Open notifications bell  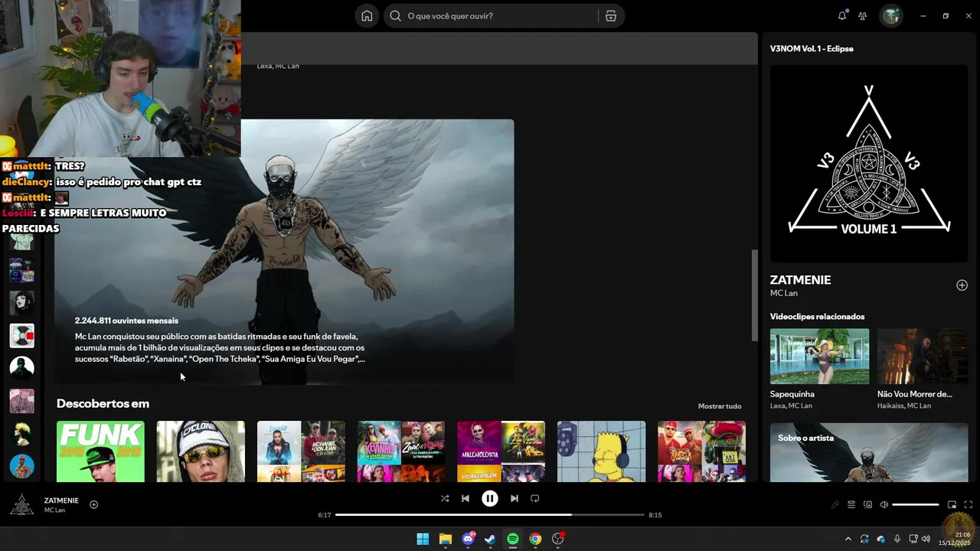click(x=842, y=16)
